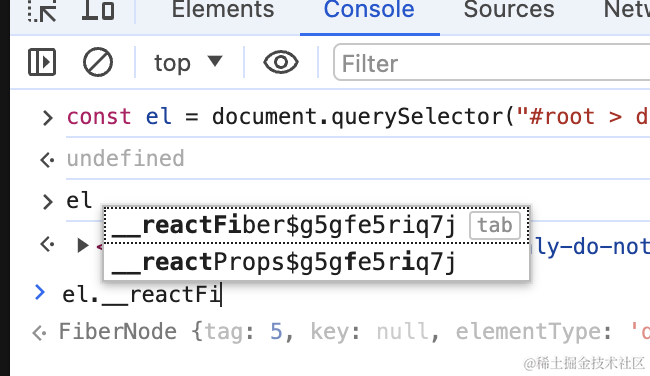650x376 pixels.
Task: Open the Sources tab
Action: (x=509, y=10)
